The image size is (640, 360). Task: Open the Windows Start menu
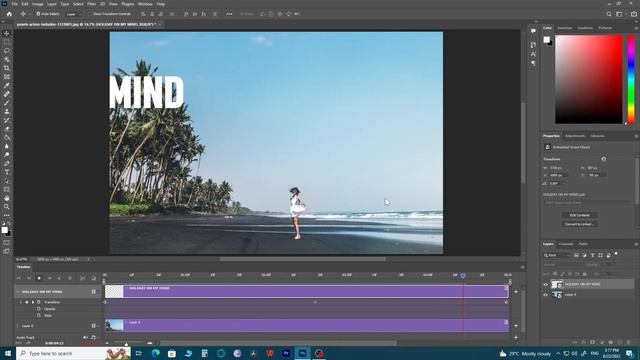click(x=8, y=353)
